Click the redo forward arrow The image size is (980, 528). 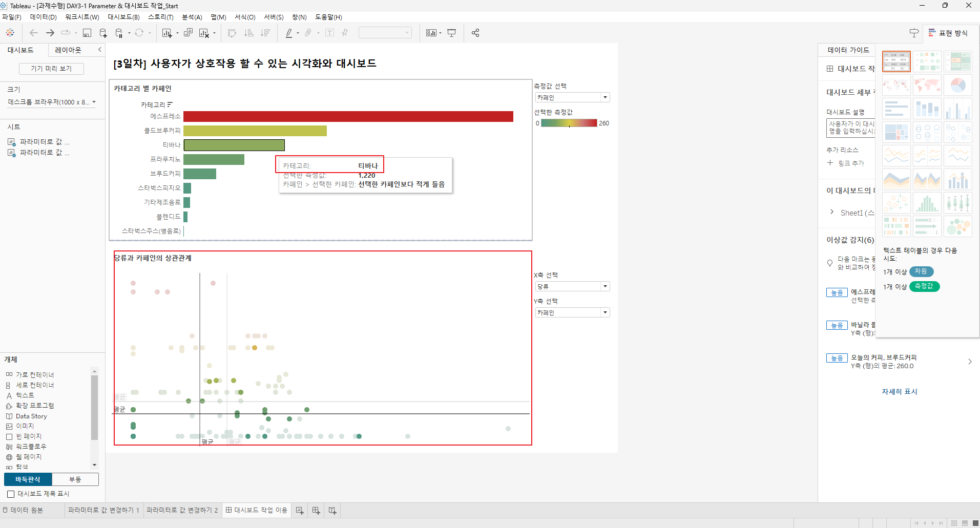(x=50, y=33)
